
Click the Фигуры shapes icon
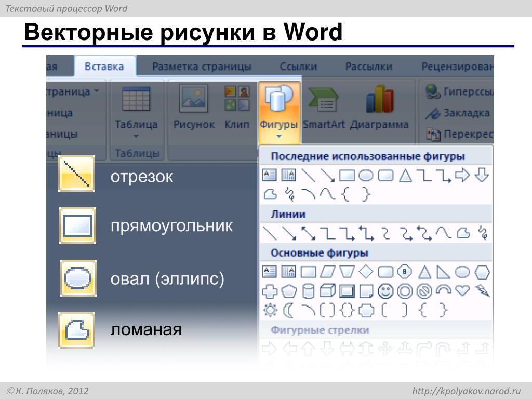(278, 98)
